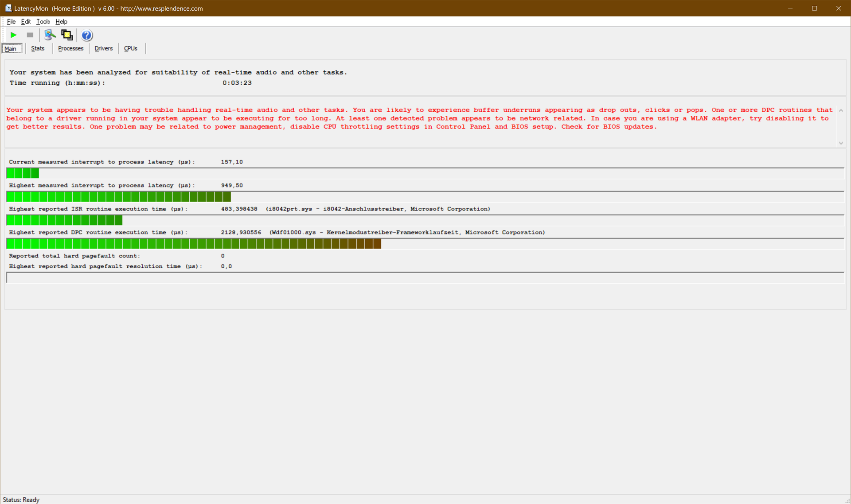The width and height of the screenshot is (851, 504).
Task: Start the latency monitor with green play
Action: (x=13, y=35)
